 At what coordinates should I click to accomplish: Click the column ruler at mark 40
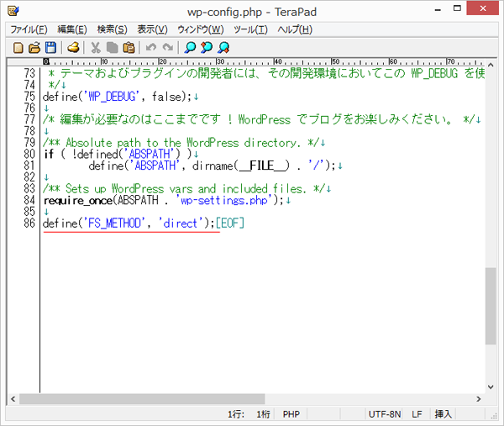(x=277, y=61)
